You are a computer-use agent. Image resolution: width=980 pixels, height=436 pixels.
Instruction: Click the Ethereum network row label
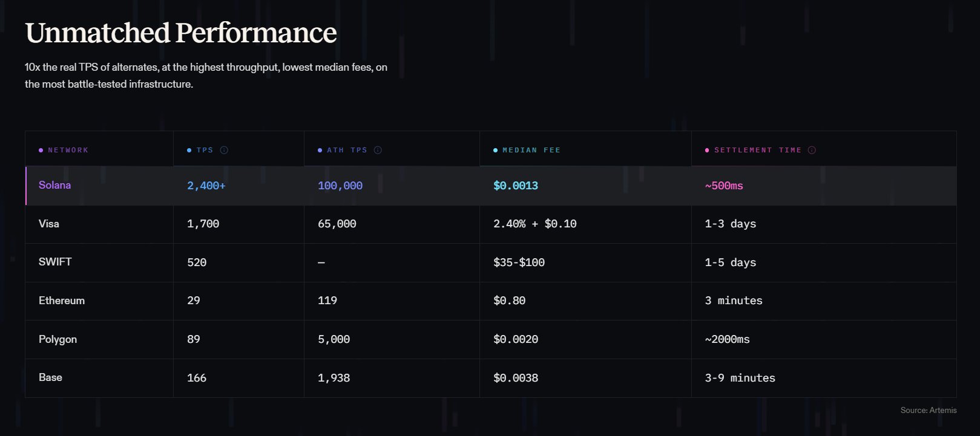(x=62, y=301)
